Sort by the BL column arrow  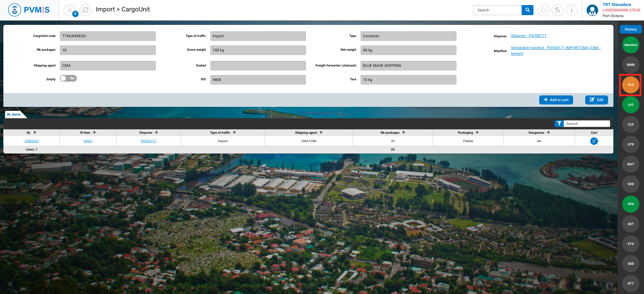pyautogui.click(x=35, y=133)
